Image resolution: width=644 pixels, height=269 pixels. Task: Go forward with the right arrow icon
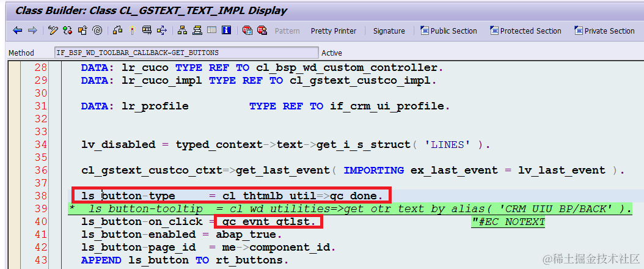(32, 31)
